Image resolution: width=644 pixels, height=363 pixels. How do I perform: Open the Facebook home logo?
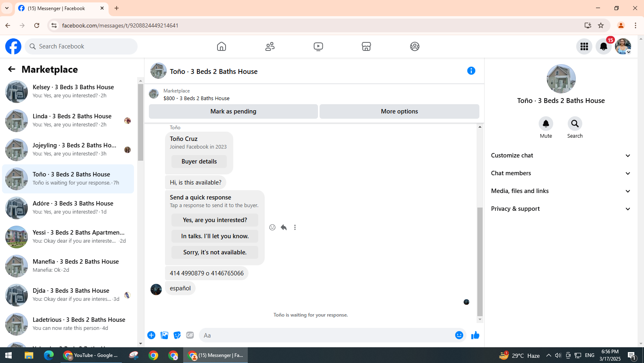pyautogui.click(x=13, y=46)
